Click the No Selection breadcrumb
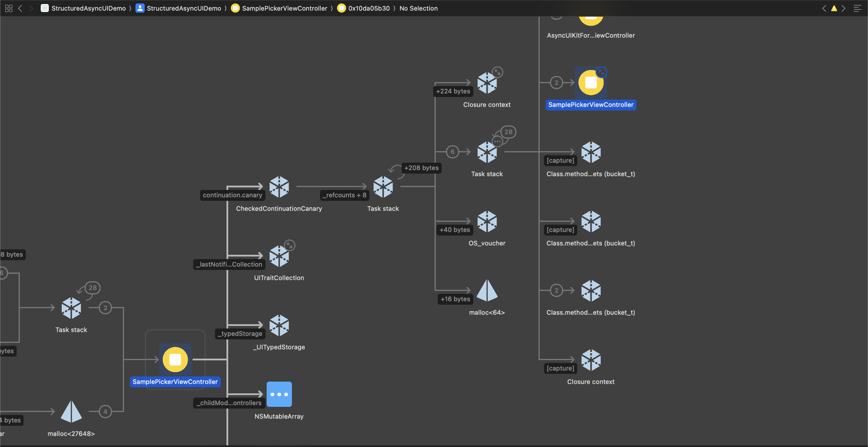This screenshot has height=447, width=868. 418,8
